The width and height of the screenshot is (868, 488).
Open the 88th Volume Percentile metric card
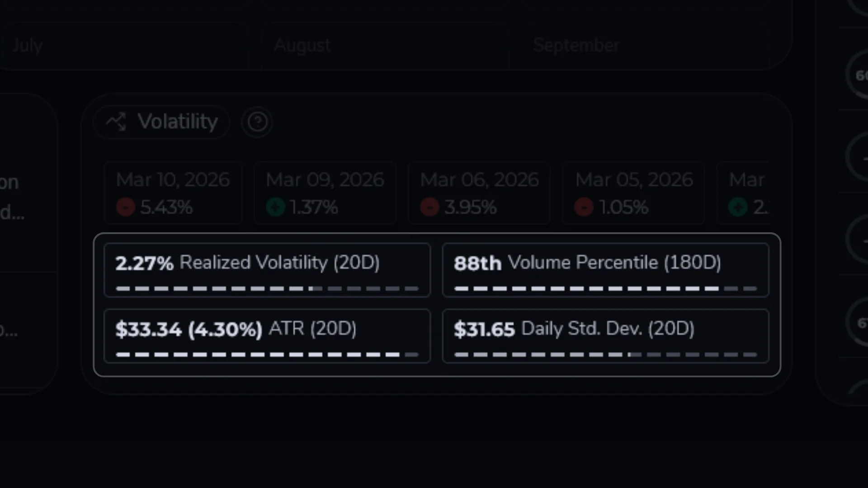pos(606,269)
